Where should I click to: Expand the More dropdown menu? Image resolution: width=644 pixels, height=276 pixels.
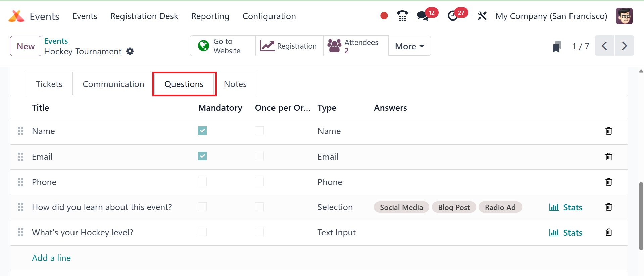[409, 46]
